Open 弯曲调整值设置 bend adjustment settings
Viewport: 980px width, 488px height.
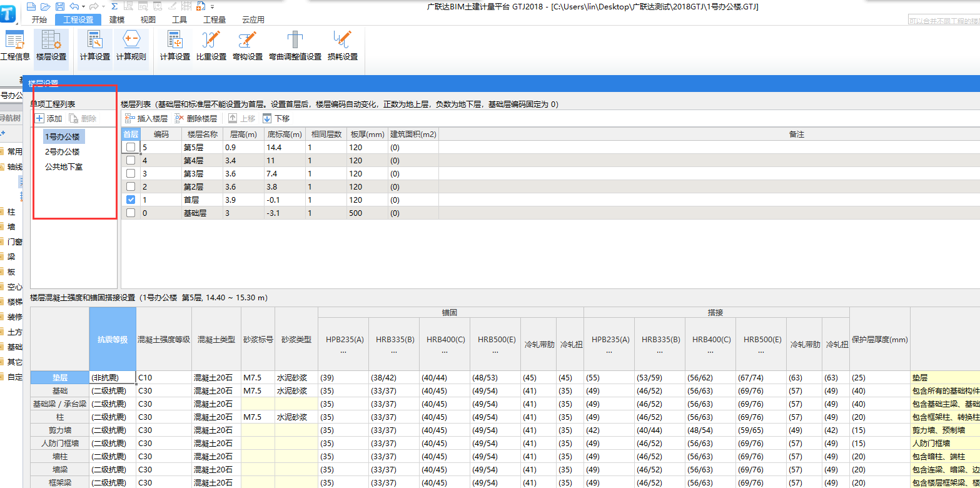[295, 46]
